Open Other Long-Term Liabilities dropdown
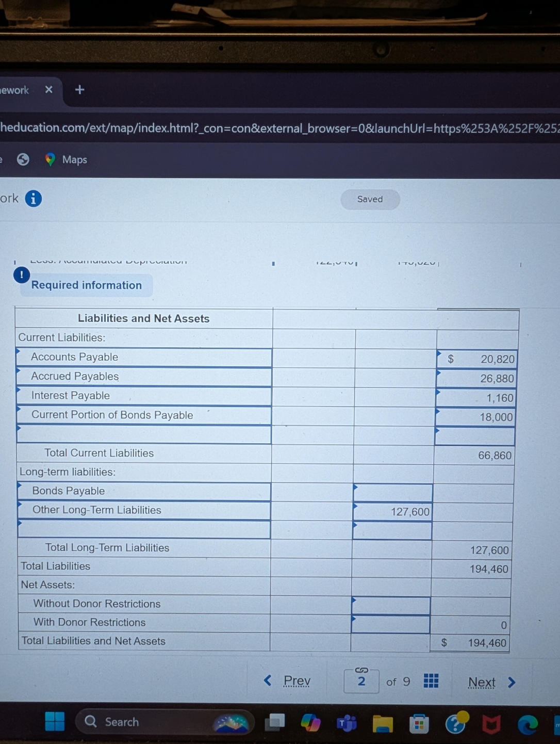 144,510
